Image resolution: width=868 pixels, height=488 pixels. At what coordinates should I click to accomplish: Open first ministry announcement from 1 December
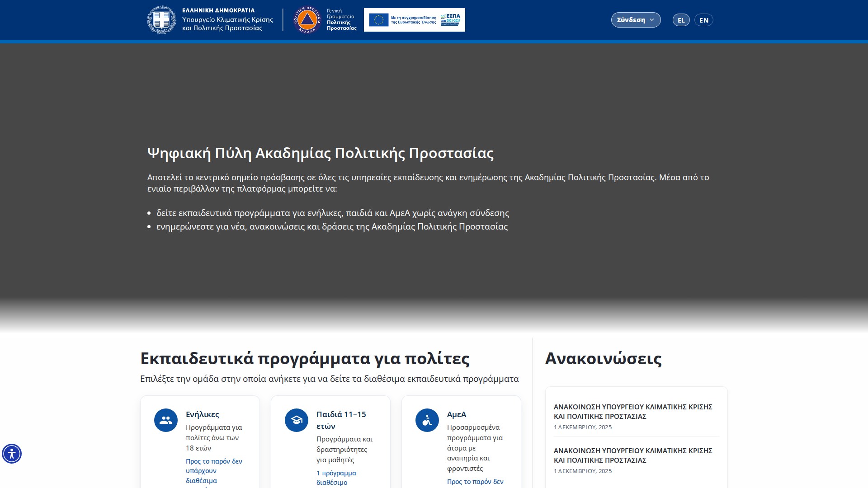632,411
